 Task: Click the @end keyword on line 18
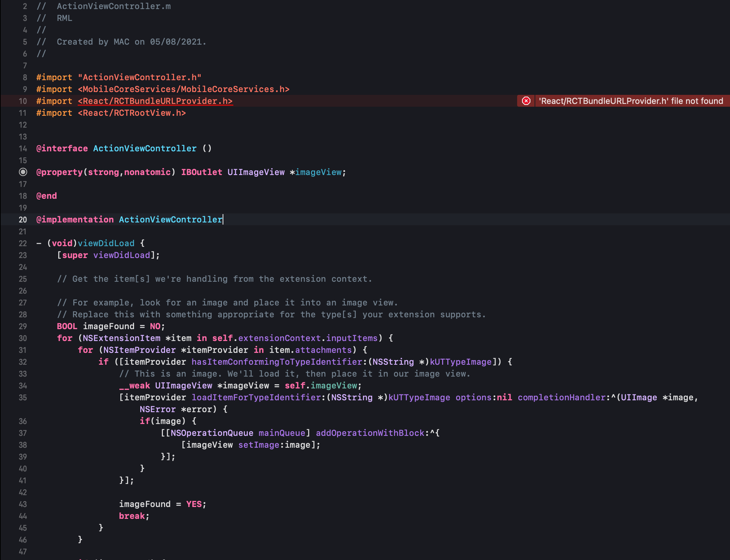(46, 196)
